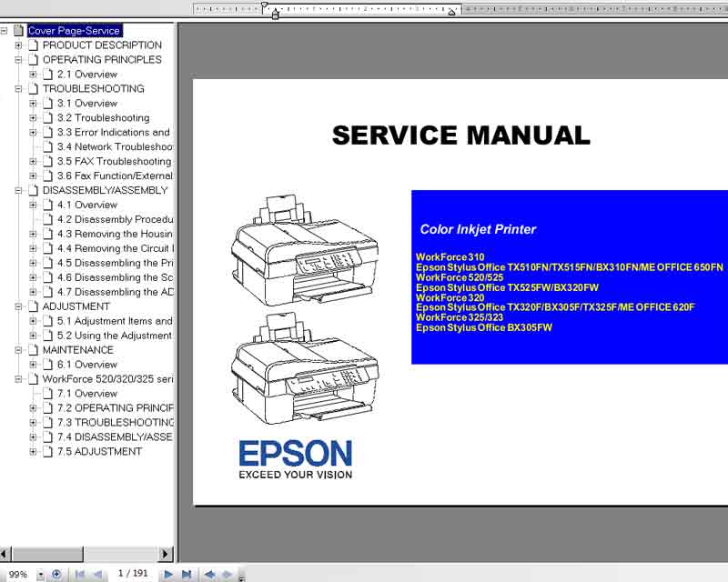Screen dimensions: 728x582
Task: Collapse the Cover Page-Service bookmark tree
Action: click(x=4, y=31)
